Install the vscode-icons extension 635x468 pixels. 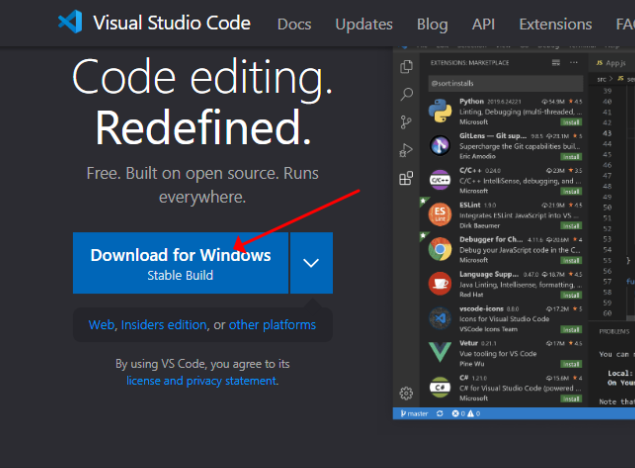tap(571, 330)
